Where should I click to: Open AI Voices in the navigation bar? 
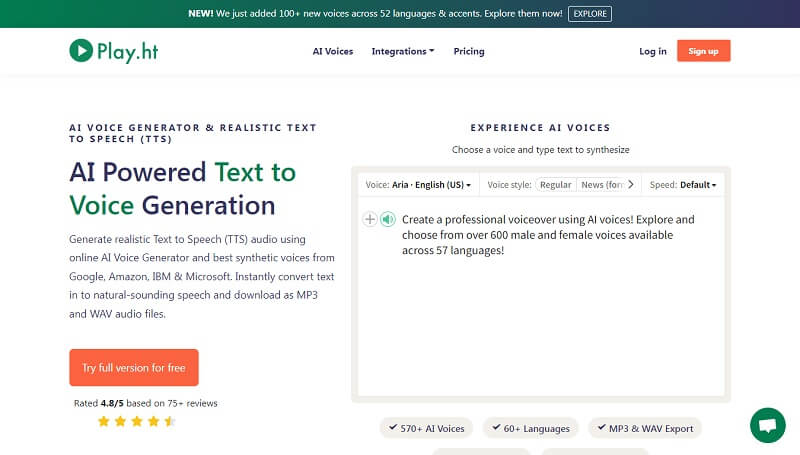(333, 51)
